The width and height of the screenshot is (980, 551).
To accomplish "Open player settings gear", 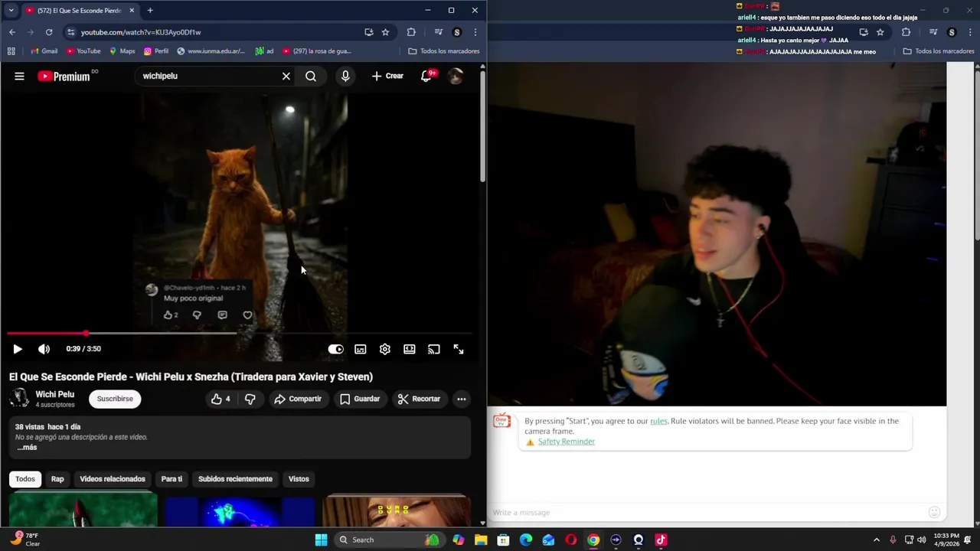I will pos(385,349).
